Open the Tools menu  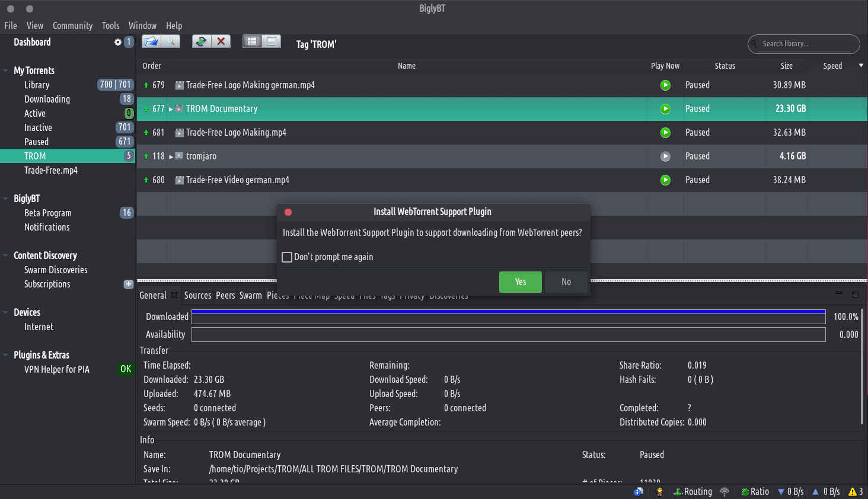coord(110,25)
